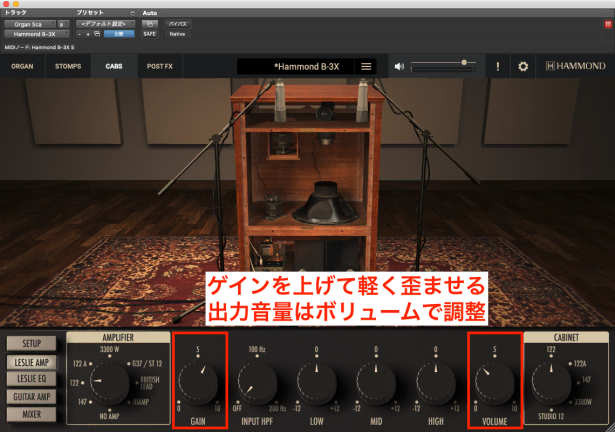
Task: Open the preset section circular menu icon
Action: pyautogui.click(x=132, y=13)
